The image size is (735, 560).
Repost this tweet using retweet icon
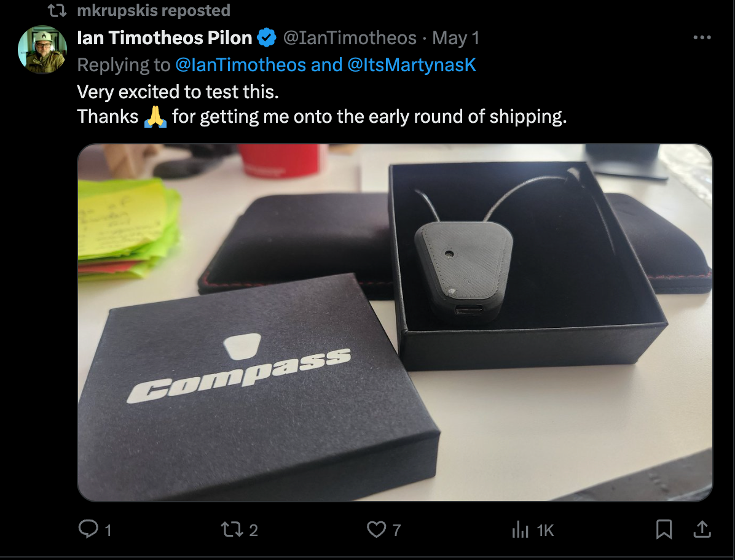pyautogui.click(x=232, y=529)
